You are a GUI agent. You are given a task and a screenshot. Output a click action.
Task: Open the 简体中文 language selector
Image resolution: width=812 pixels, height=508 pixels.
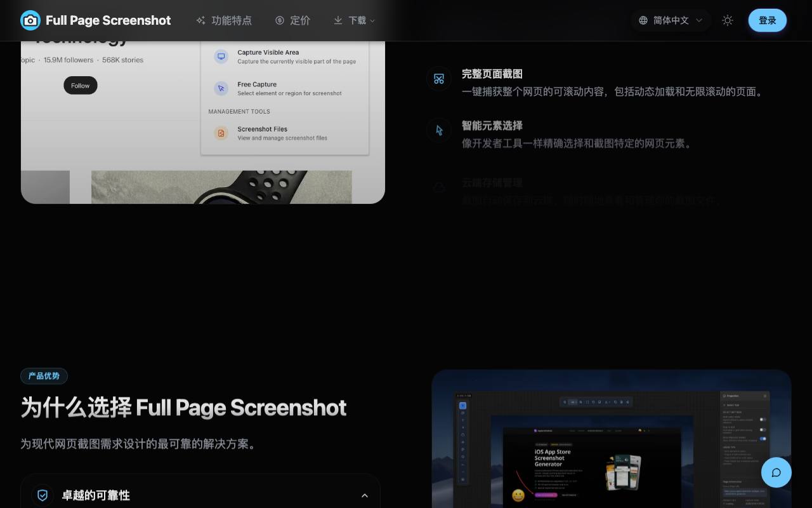click(671, 20)
